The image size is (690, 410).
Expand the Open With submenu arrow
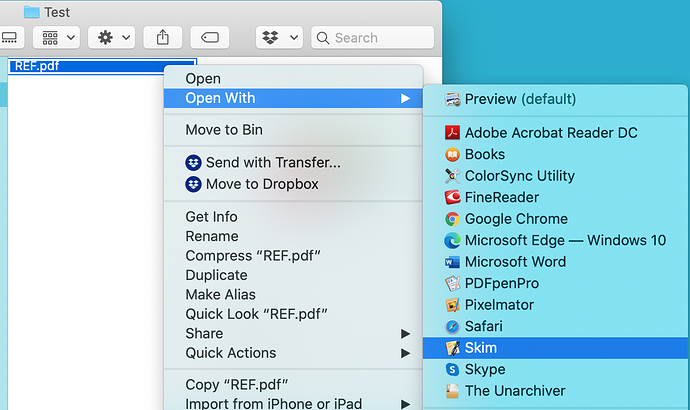(405, 99)
